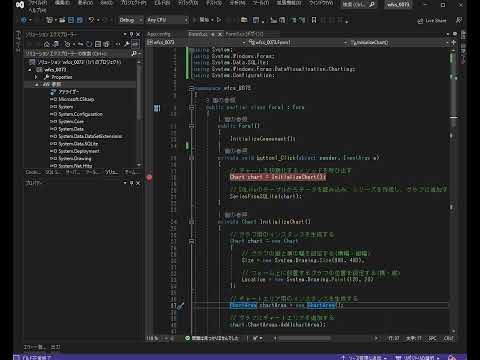Toggle Preview Selected Items in Solution Explorer toolbar

(x=135, y=44)
